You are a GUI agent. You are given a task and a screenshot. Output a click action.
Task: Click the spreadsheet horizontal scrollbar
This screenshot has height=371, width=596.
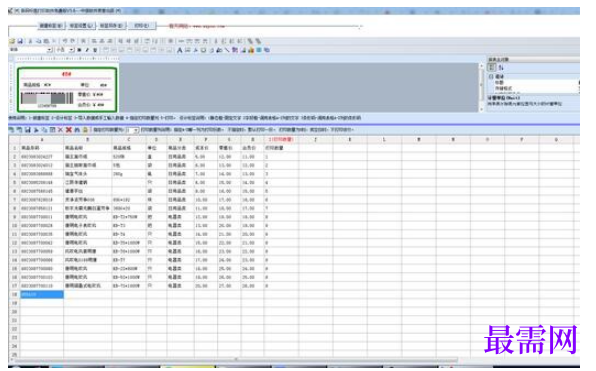(236, 359)
